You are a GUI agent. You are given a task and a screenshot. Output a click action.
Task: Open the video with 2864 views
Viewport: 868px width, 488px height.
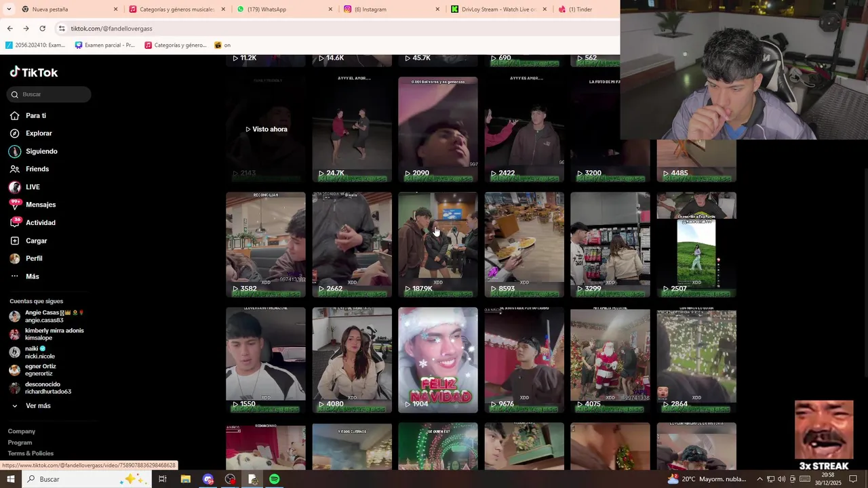696,360
